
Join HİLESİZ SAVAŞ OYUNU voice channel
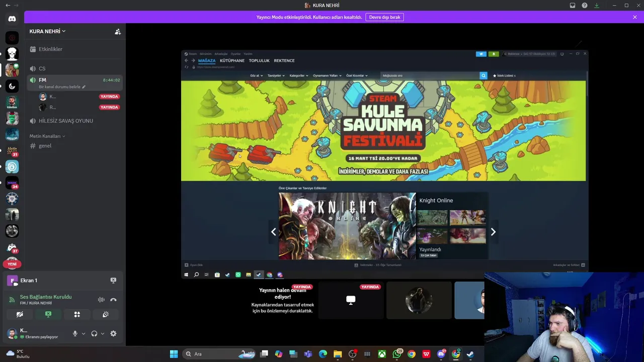click(74, 121)
